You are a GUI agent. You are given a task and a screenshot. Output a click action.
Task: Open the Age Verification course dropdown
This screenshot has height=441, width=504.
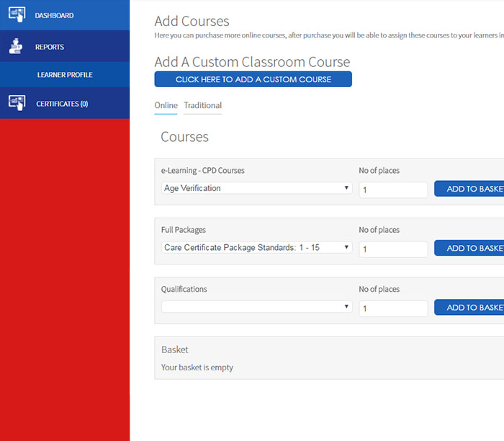pyautogui.click(x=256, y=188)
